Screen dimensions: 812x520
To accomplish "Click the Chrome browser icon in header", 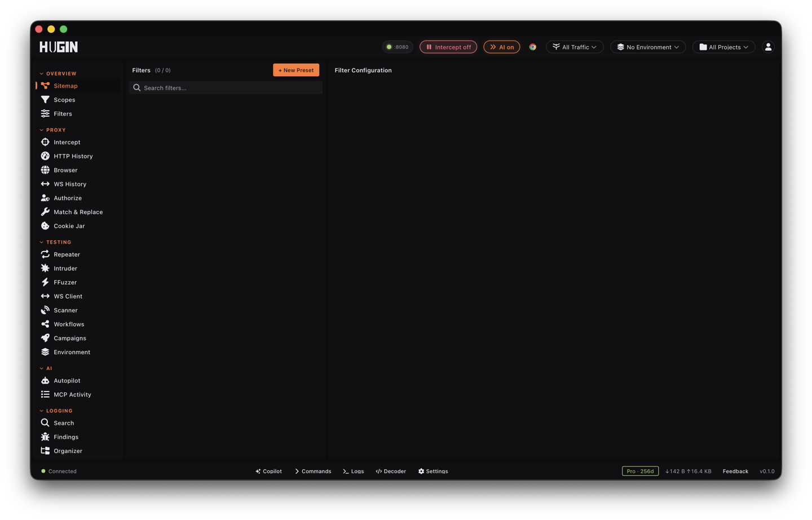I will pos(532,47).
